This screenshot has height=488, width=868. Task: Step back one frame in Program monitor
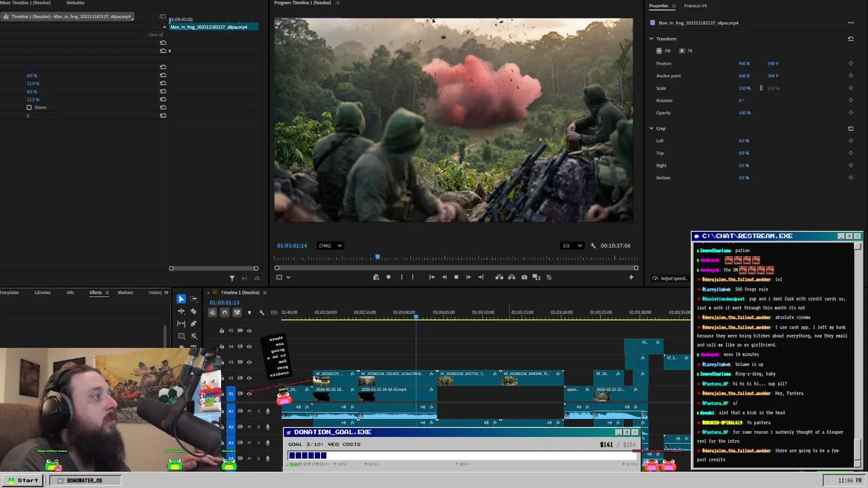[x=444, y=277]
